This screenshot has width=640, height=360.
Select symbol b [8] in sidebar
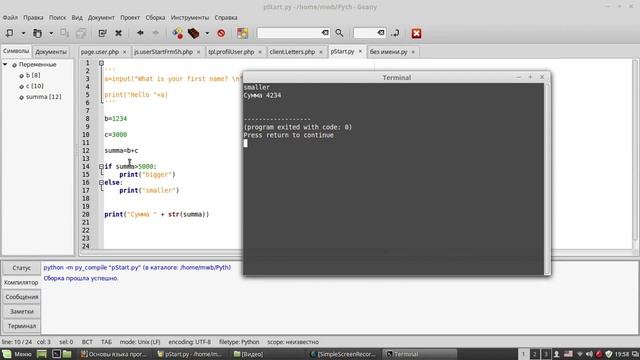(33, 75)
